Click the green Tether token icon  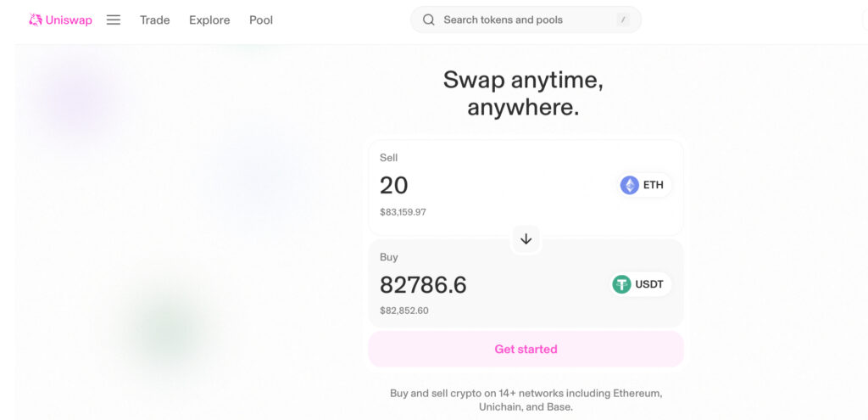[x=621, y=284]
